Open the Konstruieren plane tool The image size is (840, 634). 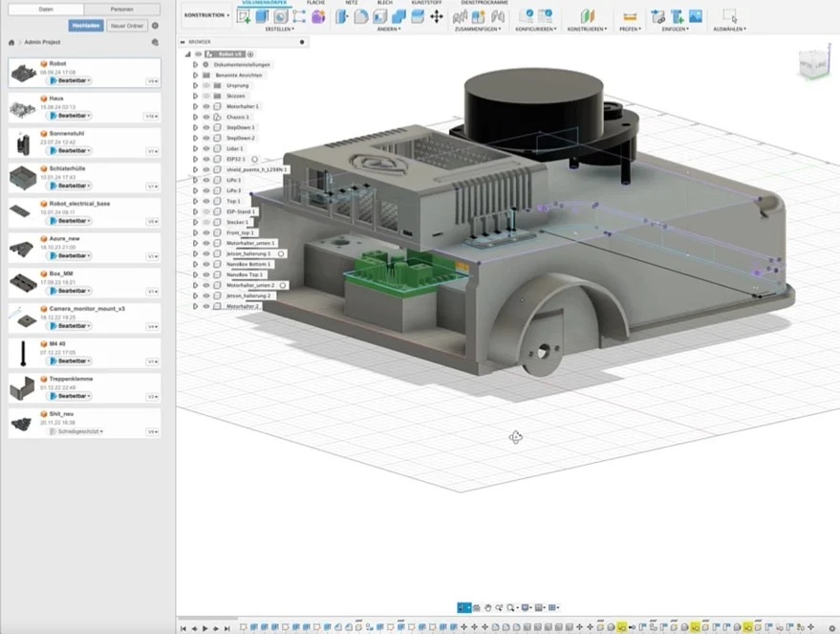click(587, 16)
